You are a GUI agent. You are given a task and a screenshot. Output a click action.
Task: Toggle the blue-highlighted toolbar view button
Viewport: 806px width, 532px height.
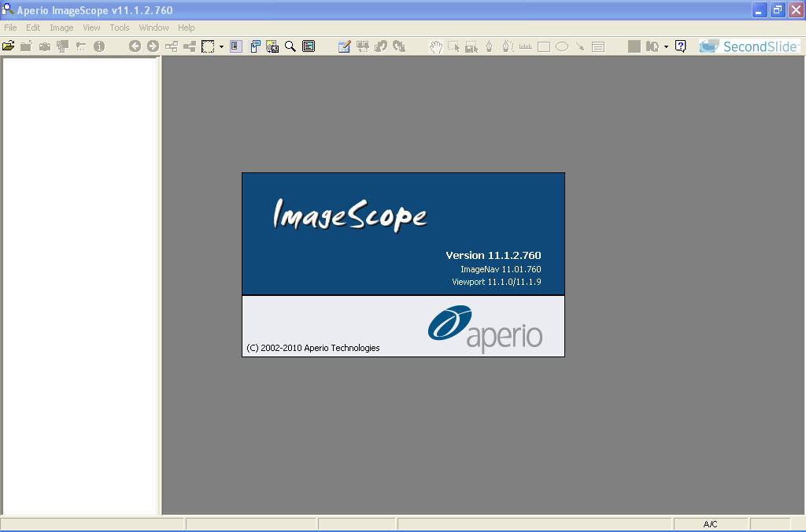236,46
